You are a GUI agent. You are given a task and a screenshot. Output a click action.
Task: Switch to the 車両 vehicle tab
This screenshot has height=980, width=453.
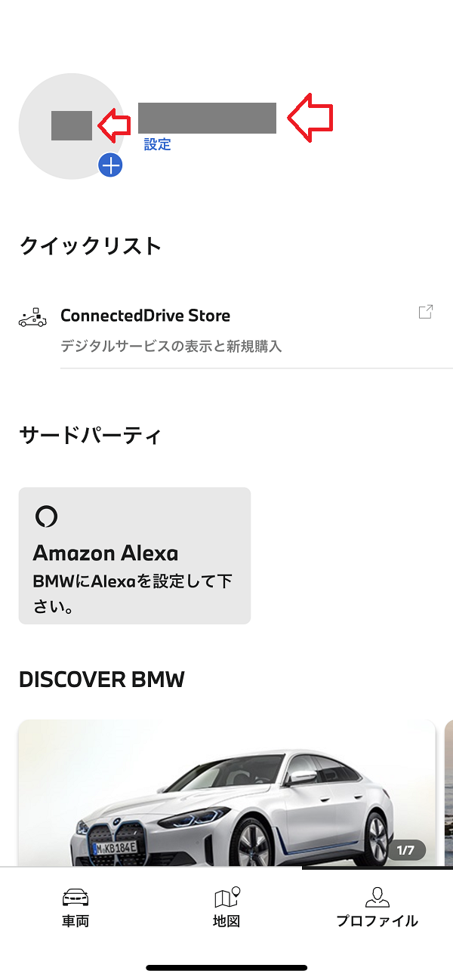click(x=75, y=908)
